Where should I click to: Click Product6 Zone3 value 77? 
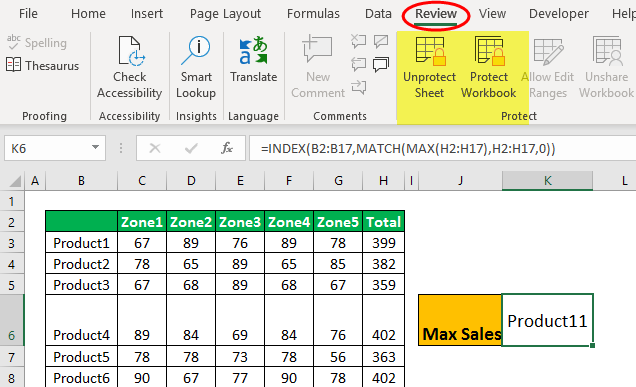coord(240,378)
